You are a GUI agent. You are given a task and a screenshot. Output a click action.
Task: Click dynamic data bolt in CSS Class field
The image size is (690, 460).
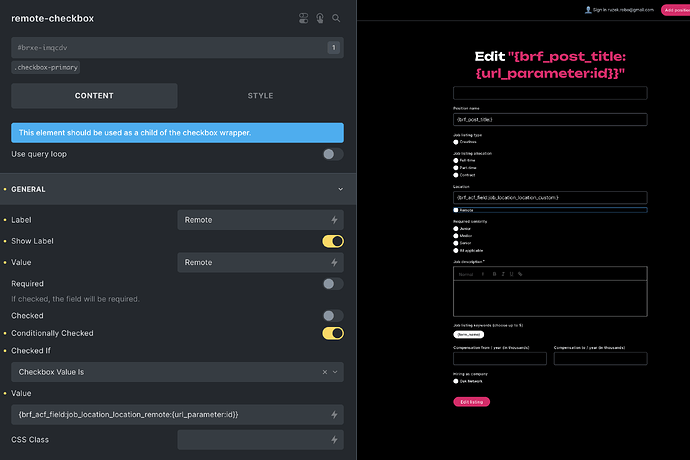tap(334, 440)
